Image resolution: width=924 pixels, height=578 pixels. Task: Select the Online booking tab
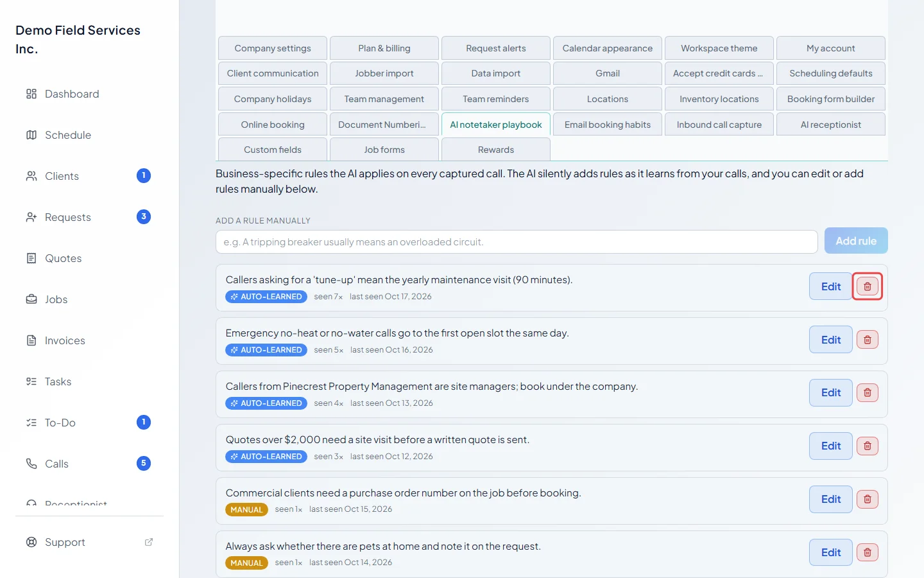pyautogui.click(x=273, y=125)
